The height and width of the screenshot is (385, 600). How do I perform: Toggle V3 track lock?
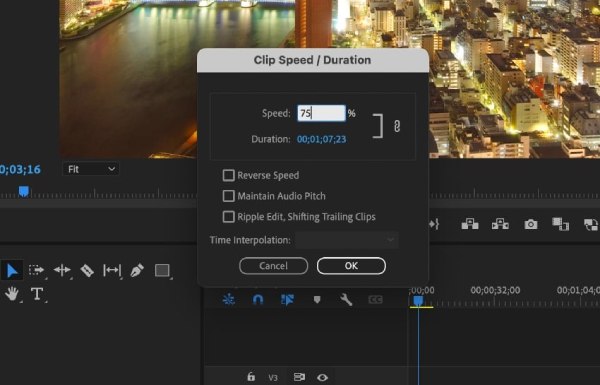tap(251, 377)
